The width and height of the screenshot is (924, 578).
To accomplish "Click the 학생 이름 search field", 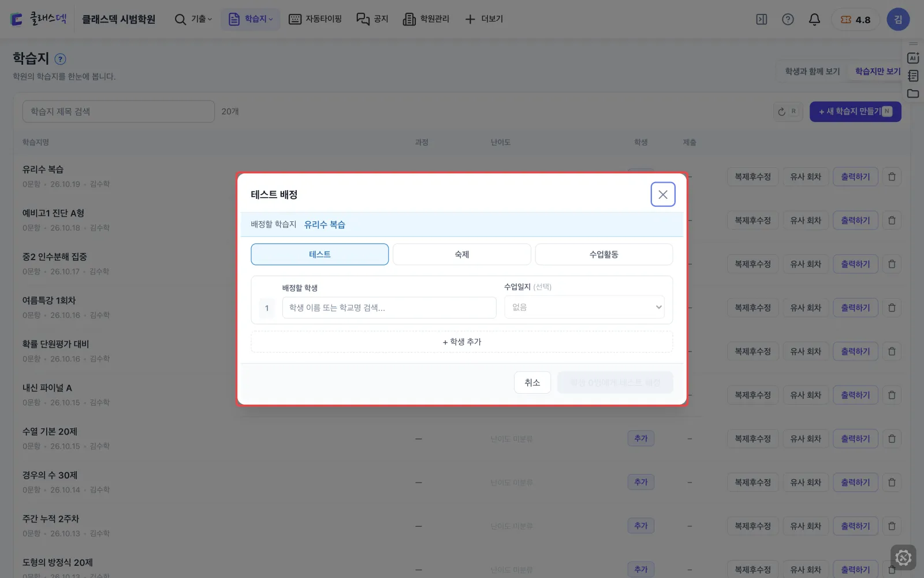I will 389,308.
